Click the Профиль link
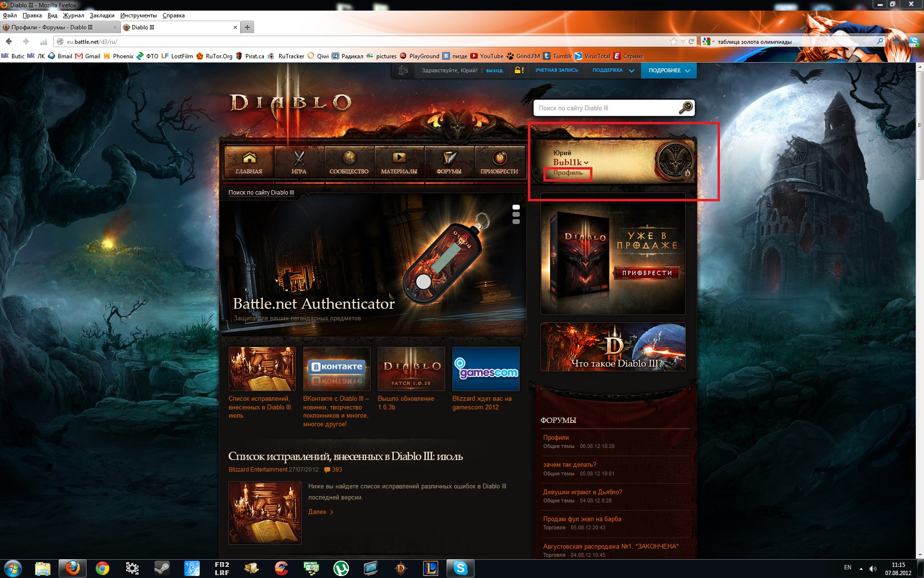Image resolution: width=924 pixels, height=578 pixels. [568, 173]
